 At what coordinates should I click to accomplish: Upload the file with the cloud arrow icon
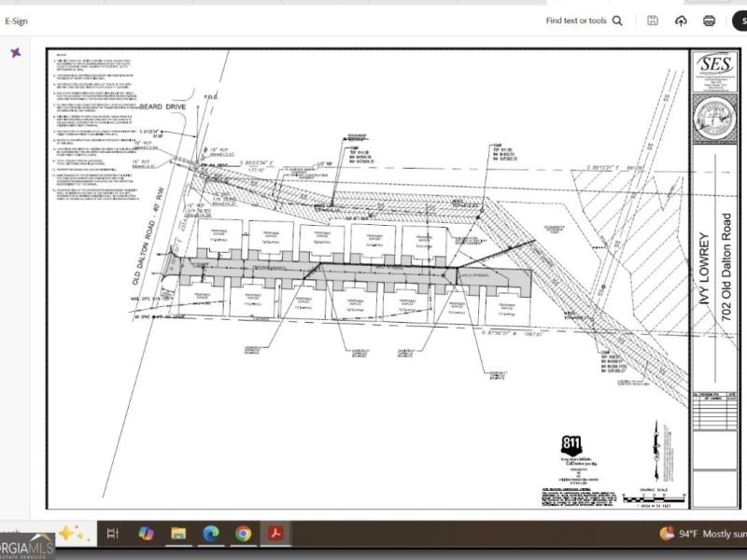click(x=682, y=21)
